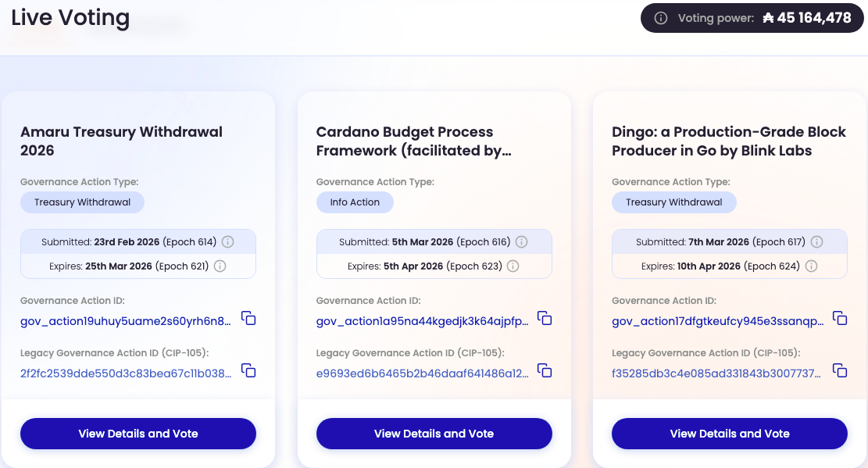
Task: View details and vote on Amaru Treasury Withdrawal
Action: pos(138,434)
